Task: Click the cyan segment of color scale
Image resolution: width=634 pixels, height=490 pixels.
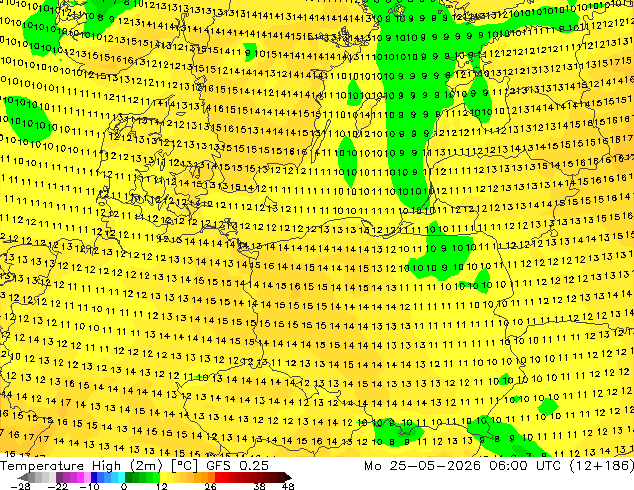Action: click(121, 477)
